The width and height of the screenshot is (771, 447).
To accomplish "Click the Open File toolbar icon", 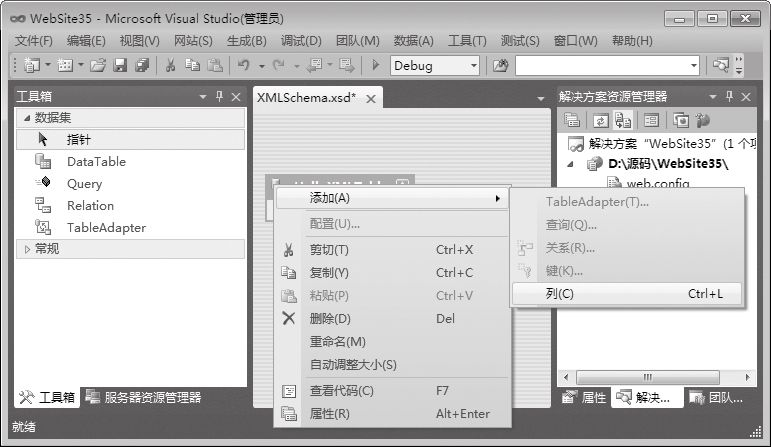I will coord(98,65).
